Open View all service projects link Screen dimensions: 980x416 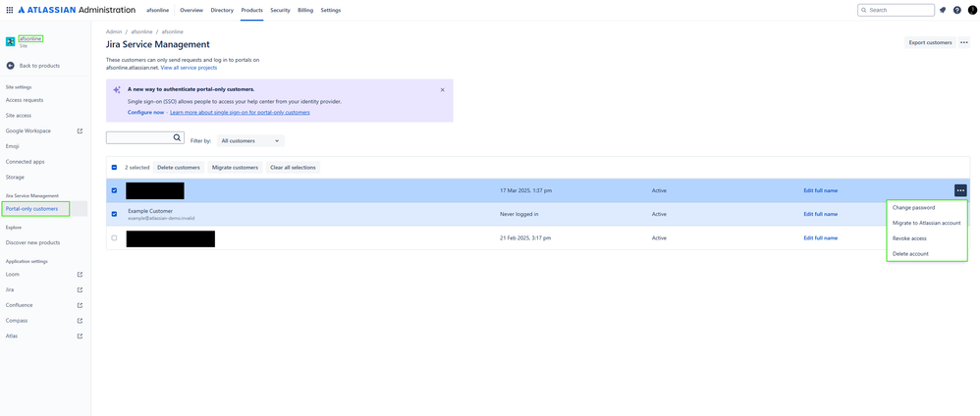[x=189, y=68]
